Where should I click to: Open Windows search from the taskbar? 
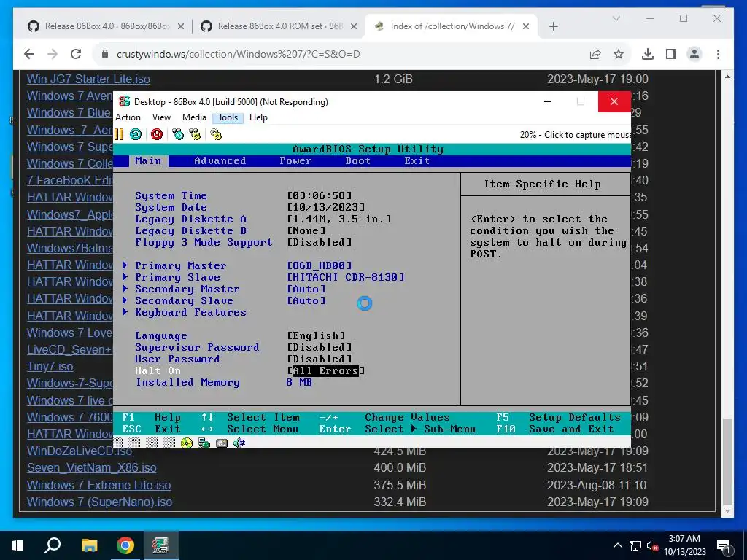53,545
